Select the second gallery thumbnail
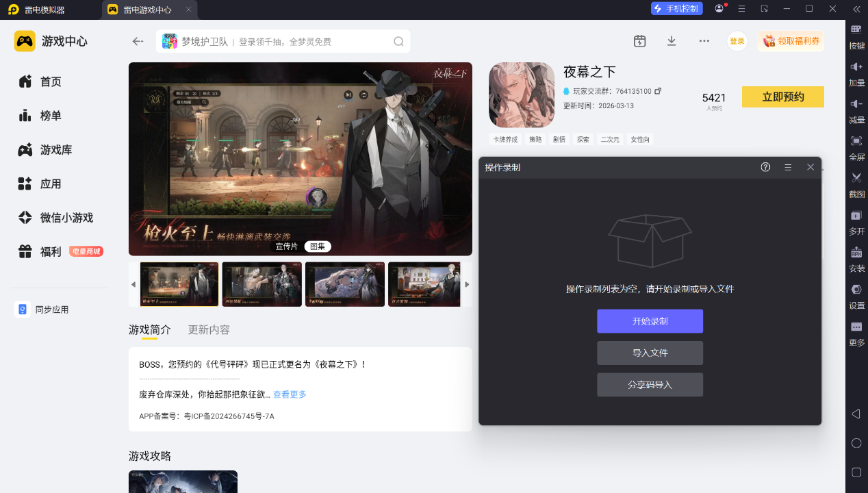The image size is (868, 493). (262, 284)
